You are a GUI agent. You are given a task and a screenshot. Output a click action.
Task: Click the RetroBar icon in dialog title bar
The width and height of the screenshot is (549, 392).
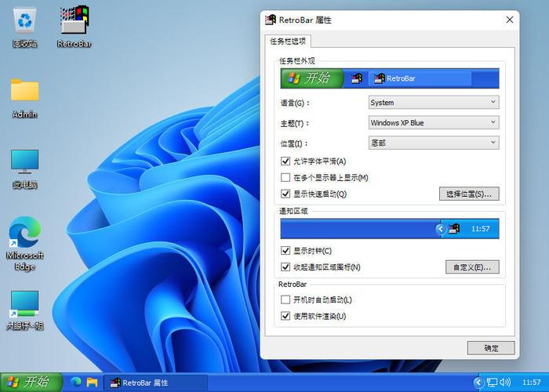pos(271,20)
